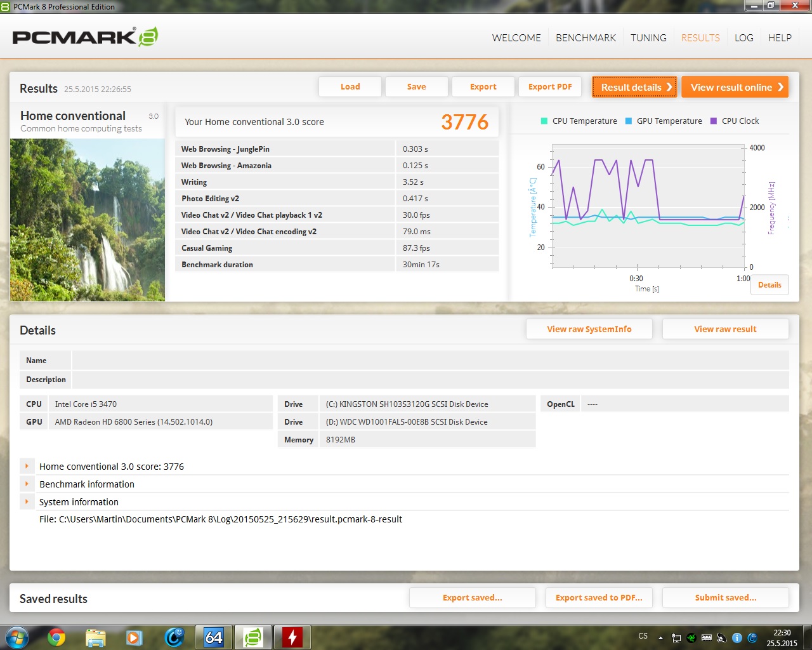812x650 pixels.
Task: Click Export saved to PDF...
Action: pyautogui.click(x=599, y=597)
